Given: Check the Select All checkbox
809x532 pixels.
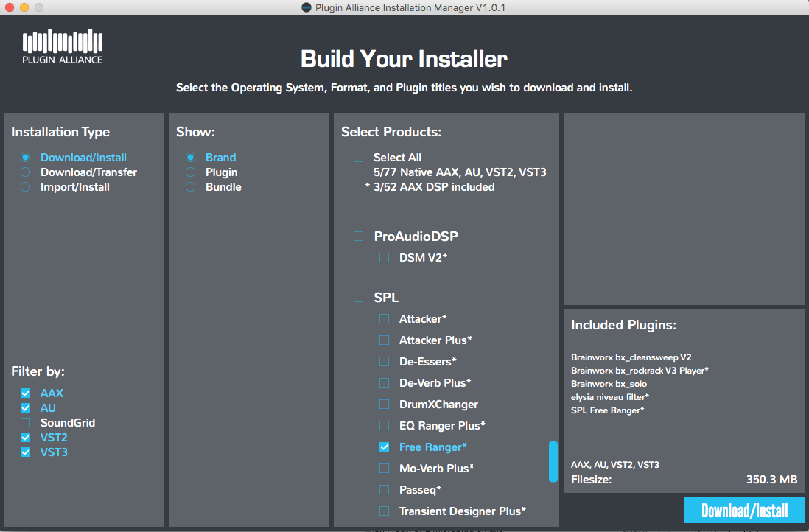Looking at the screenshot, I should click(x=358, y=158).
